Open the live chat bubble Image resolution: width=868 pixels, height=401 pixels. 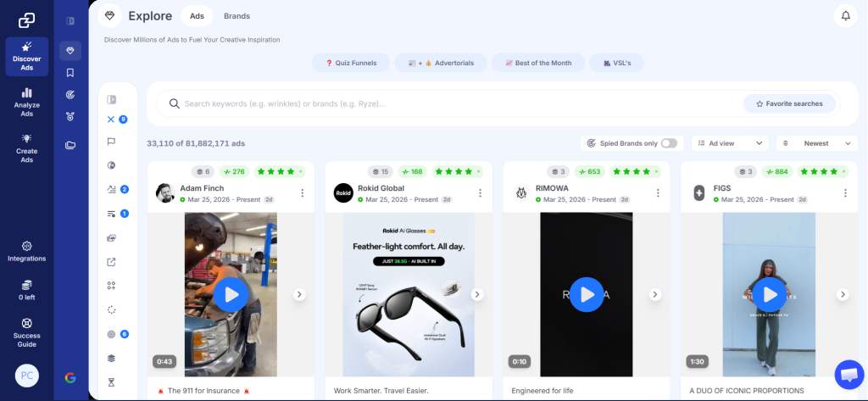click(x=849, y=375)
